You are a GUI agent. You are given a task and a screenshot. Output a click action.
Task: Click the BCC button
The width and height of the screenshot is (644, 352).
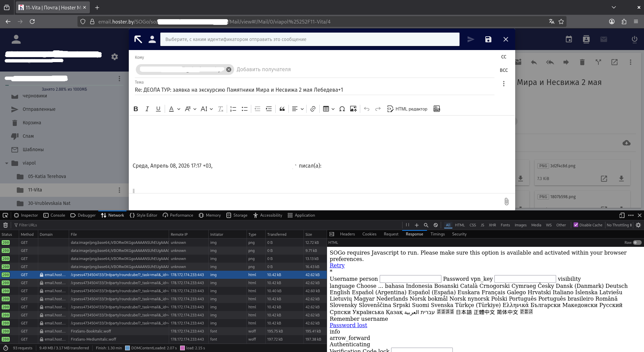[x=503, y=70]
